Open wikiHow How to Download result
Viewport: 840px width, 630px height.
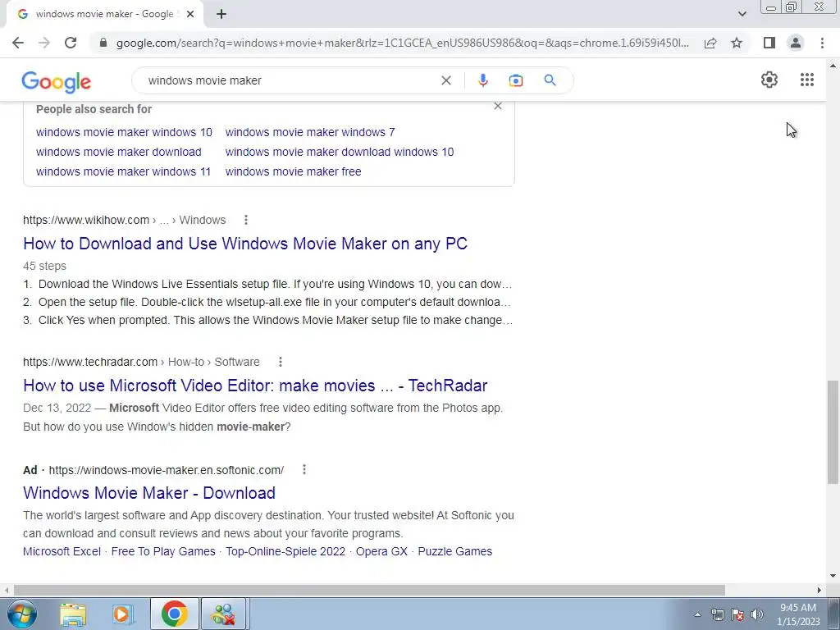click(x=244, y=244)
